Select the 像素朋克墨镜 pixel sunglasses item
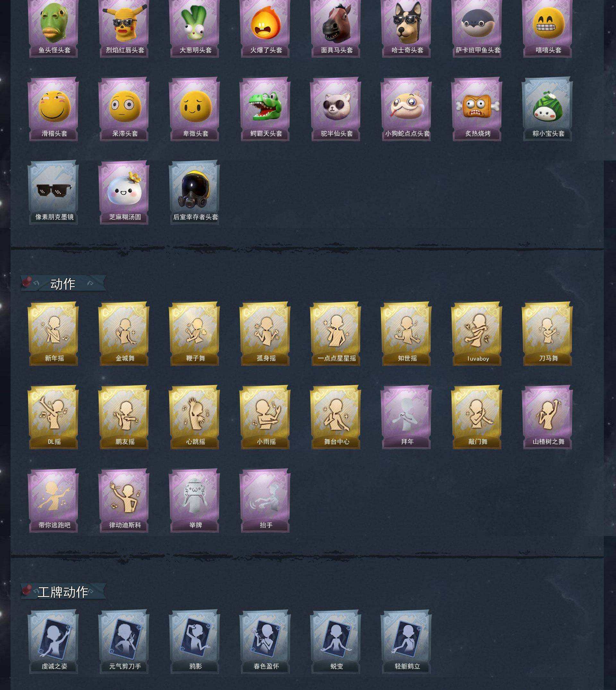The height and width of the screenshot is (690, 616). point(54,192)
